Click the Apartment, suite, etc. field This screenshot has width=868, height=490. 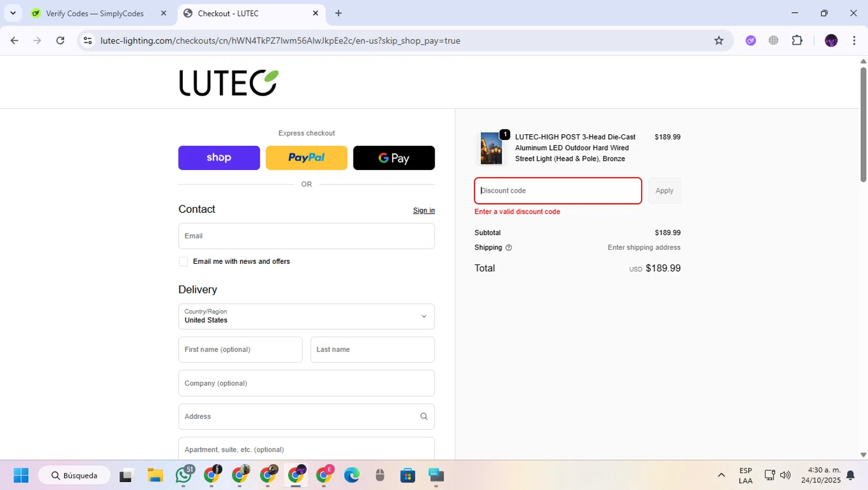(x=306, y=449)
